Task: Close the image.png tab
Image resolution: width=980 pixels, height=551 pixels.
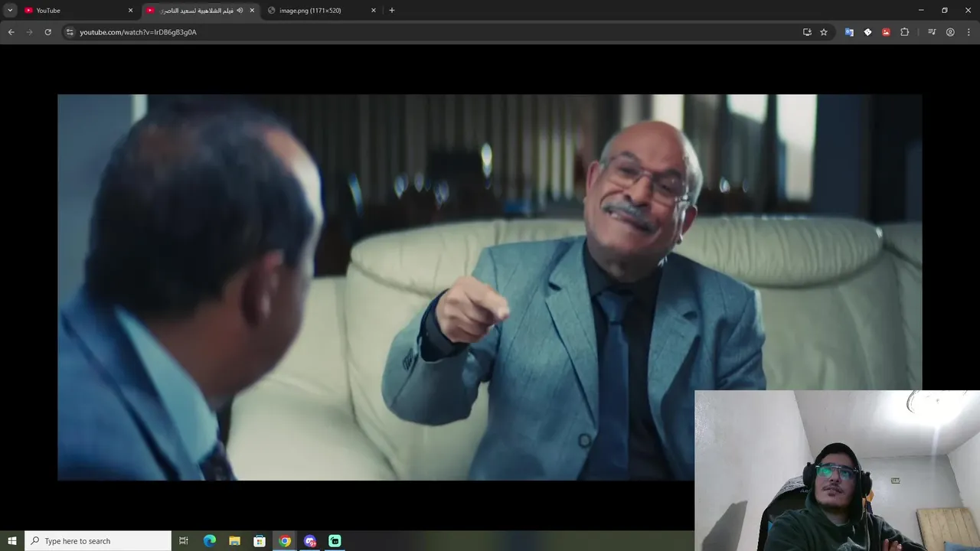Action: [374, 10]
